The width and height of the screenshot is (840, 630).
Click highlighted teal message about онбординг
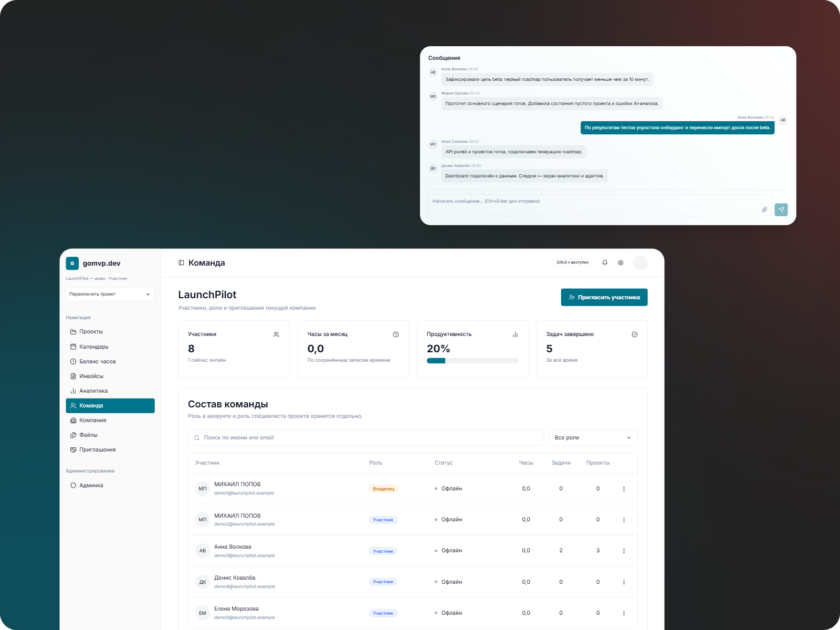point(677,128)
